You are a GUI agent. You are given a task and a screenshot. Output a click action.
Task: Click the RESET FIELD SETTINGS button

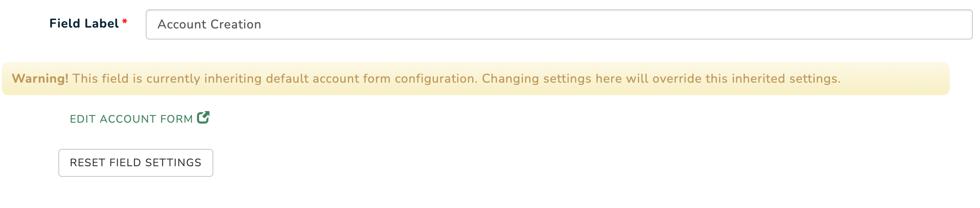pyautogui.click(x=136, y=163)
